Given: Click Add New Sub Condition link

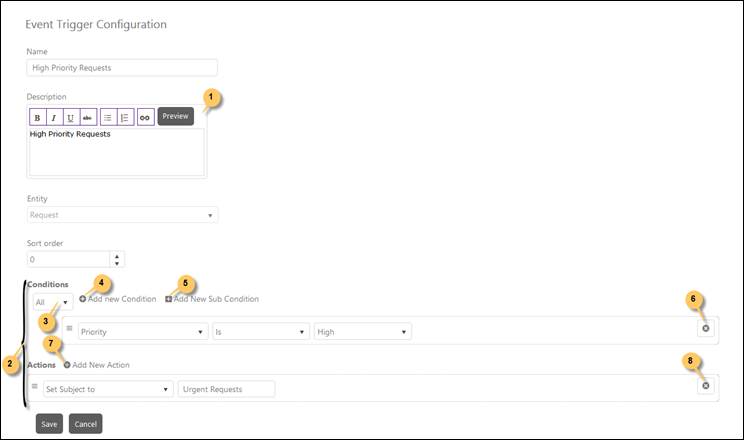Looking at the screenshot, I should [x=212, y=299].
